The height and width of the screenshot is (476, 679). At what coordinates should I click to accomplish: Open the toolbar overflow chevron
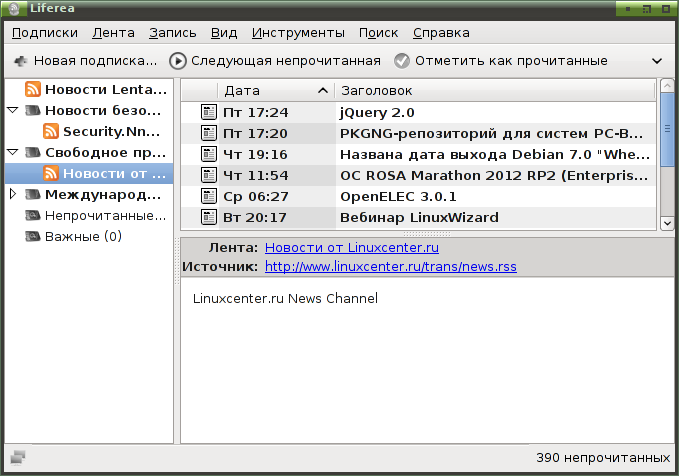657,61
